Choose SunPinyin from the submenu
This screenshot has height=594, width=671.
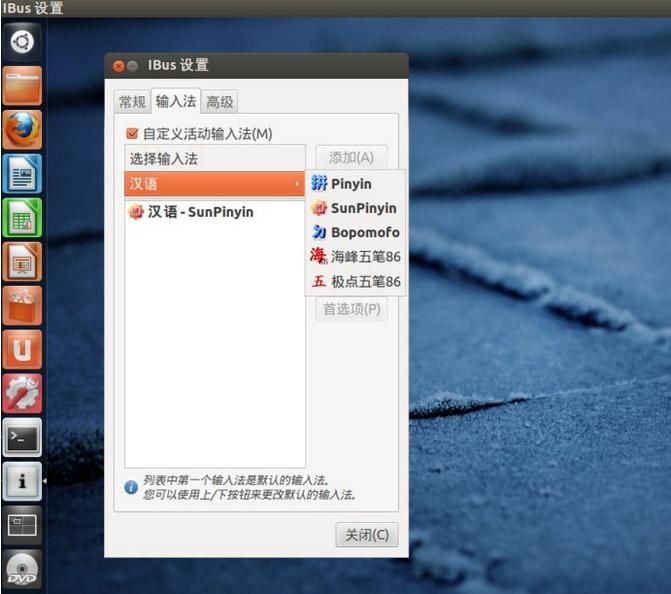click(355, 208)
